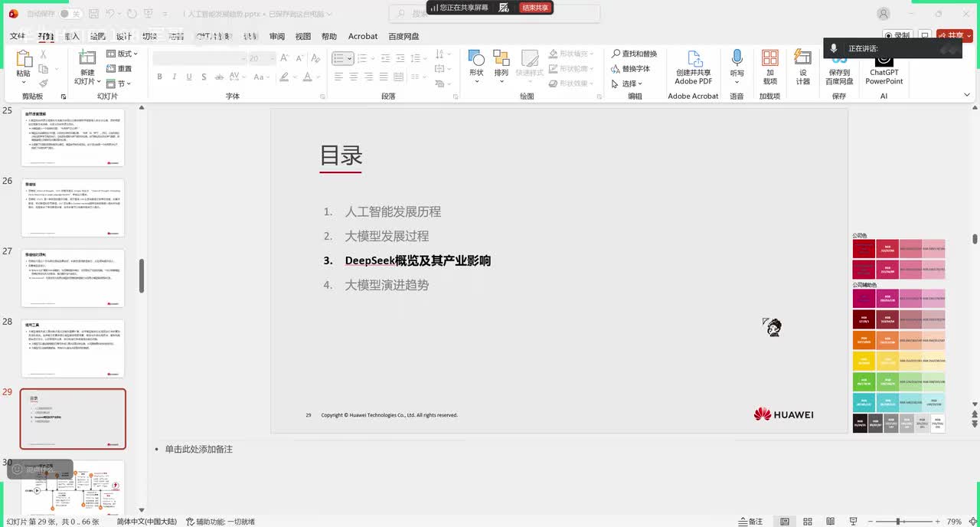The height and width of the screenshot is (527, 980).
Task: Click the Save disk icon in title bar
Action: point(93,14)
